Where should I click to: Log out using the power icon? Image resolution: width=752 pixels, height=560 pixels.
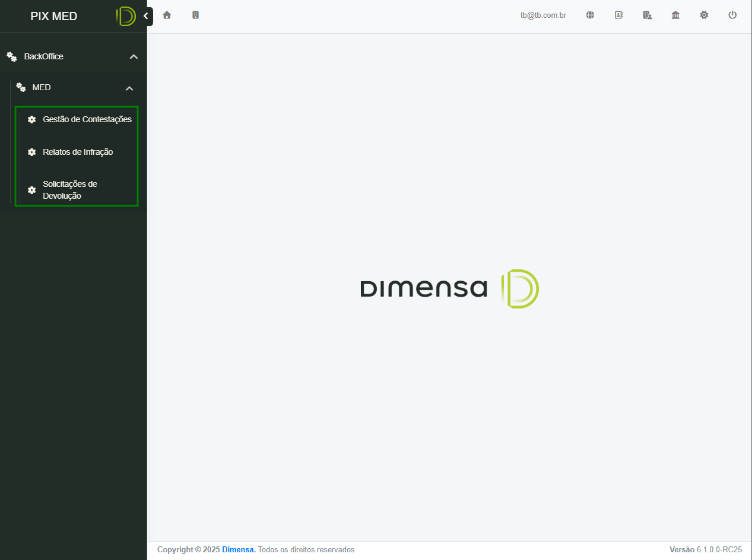tap(732, 15)
